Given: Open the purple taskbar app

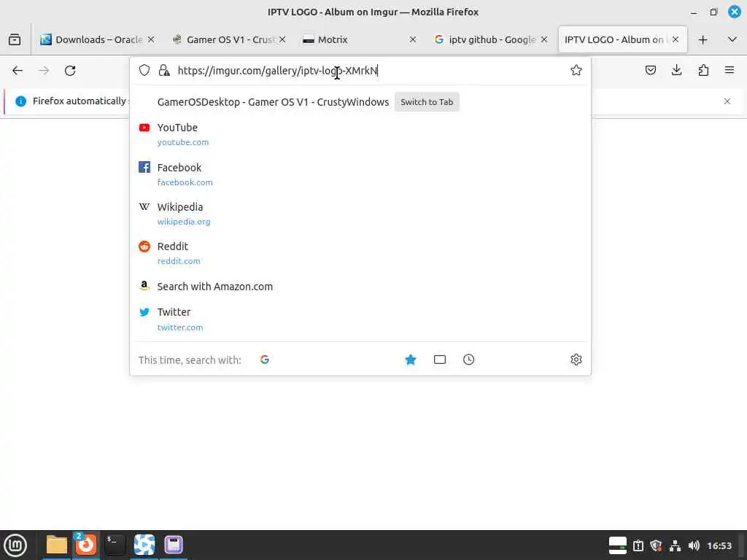Looking at the screenshot, I should click(x=174, y=545).
